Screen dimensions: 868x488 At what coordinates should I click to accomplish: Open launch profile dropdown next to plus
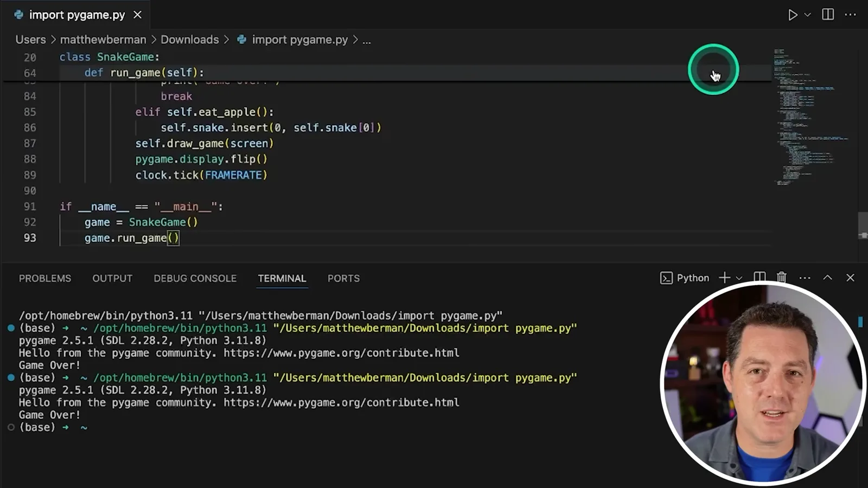(x=739, y=278)
